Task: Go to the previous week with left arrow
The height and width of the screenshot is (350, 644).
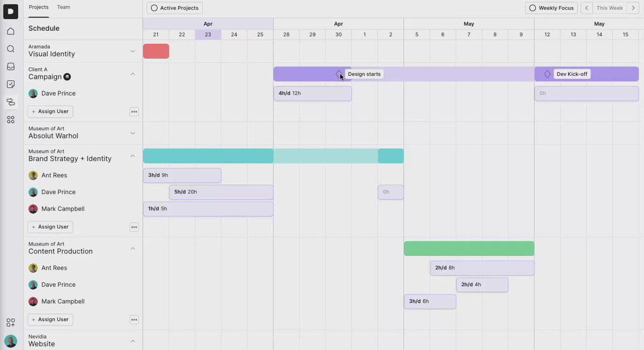Action: point(587,8)
